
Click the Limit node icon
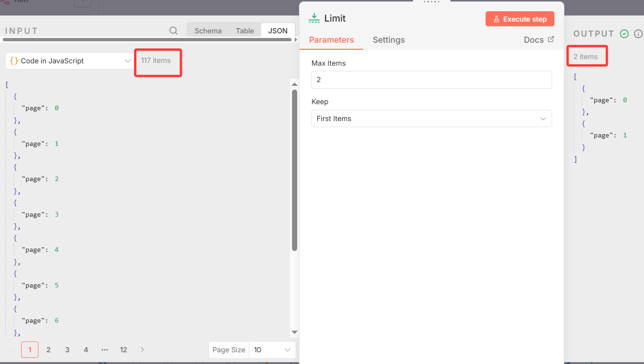[x=314, y=19]
